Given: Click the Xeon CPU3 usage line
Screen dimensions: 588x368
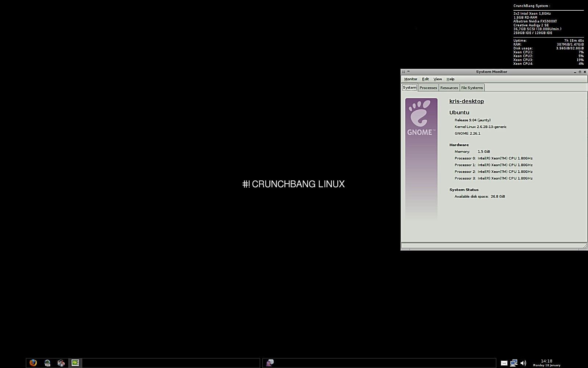Looking at the screenshot, I should click(548, 60).
